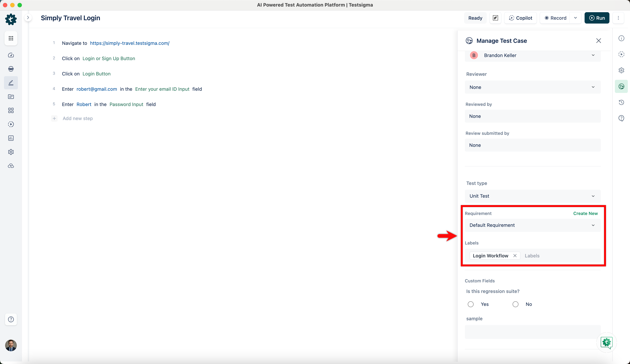The width and height of the screenshot is (630, 364).
Task: Open the step settings gear in right rail
Action: click(x=621, y=70)
